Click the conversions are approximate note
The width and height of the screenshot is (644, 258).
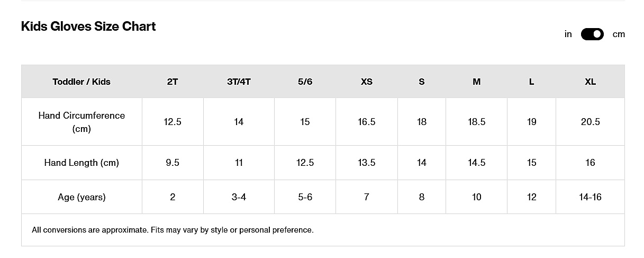[173, 230]
